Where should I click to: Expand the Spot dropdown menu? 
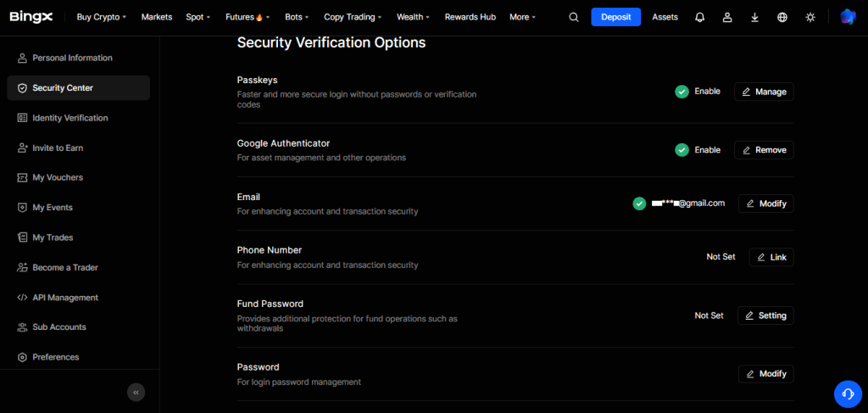coord(198,17)
